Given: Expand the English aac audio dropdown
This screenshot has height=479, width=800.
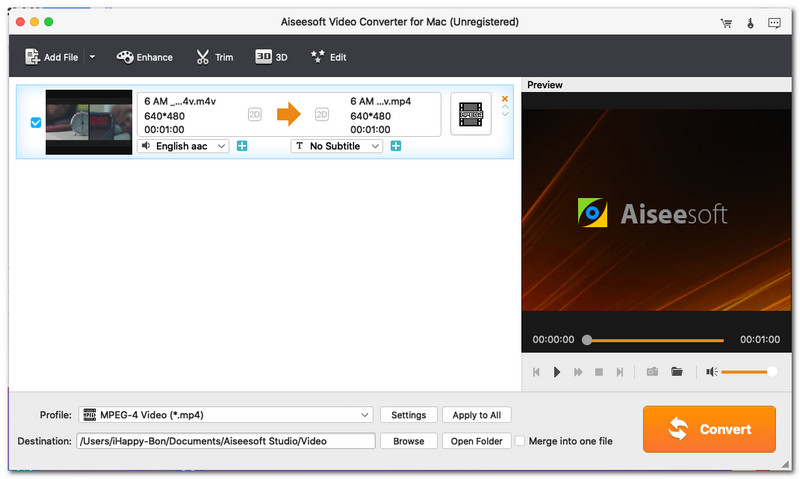Looking at the screenshot, I should coord(183,146).
